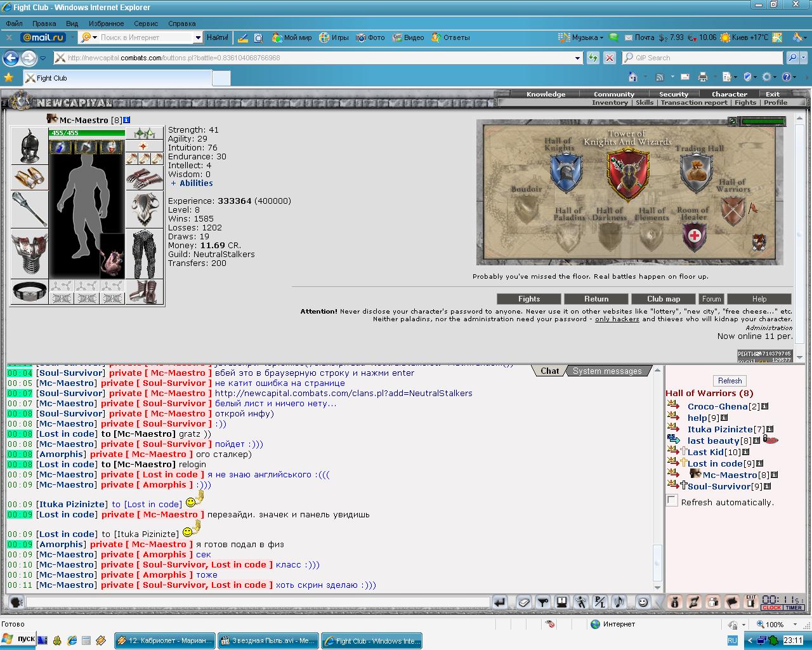Click the chat message input field
The height and width of the screenshot is (650, 812).
point(257,602)
